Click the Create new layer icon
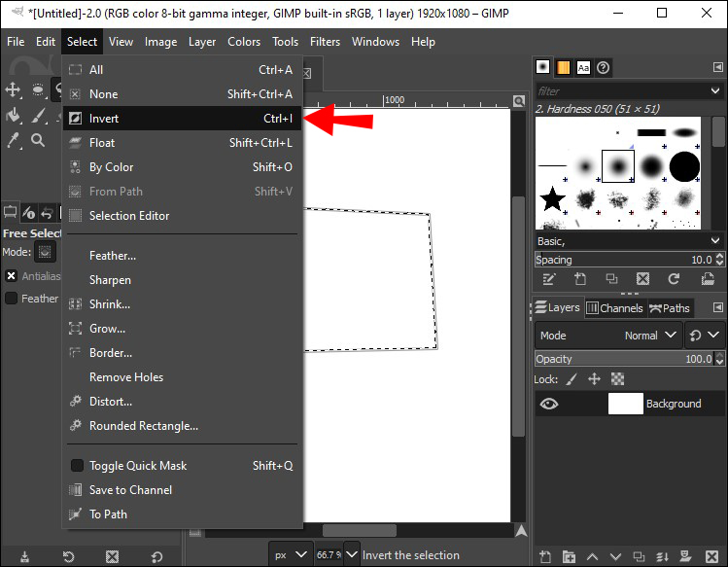 coord(545,556)
